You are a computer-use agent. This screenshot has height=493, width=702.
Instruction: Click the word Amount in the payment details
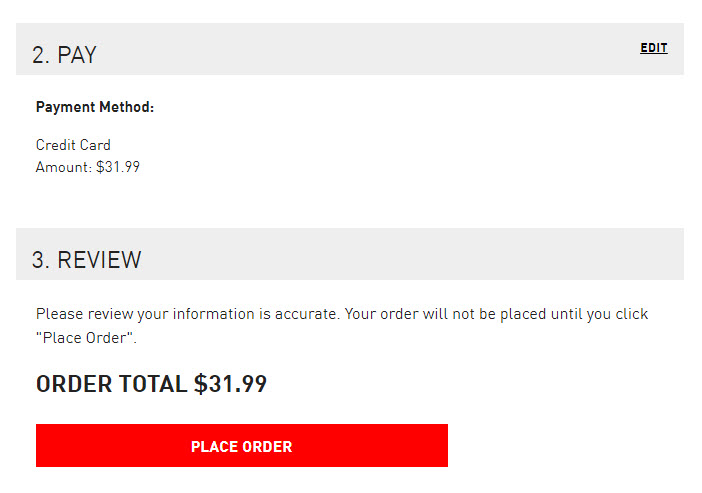pyautogui.click(x=64, y=167)
